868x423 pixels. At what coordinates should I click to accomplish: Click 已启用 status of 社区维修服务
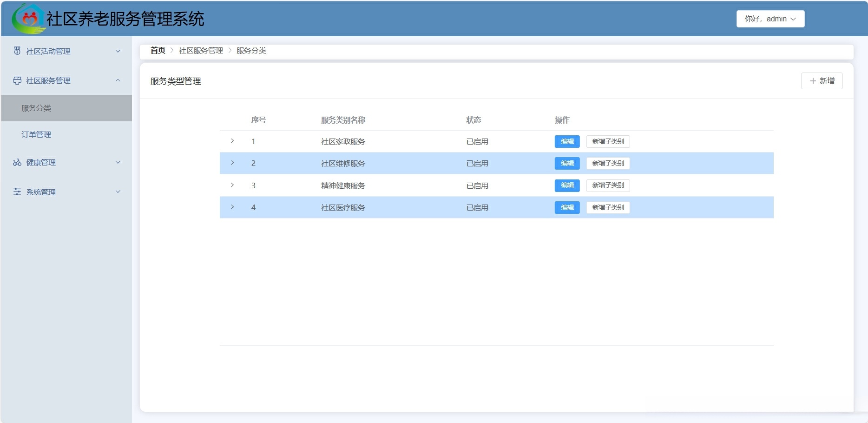477,163
